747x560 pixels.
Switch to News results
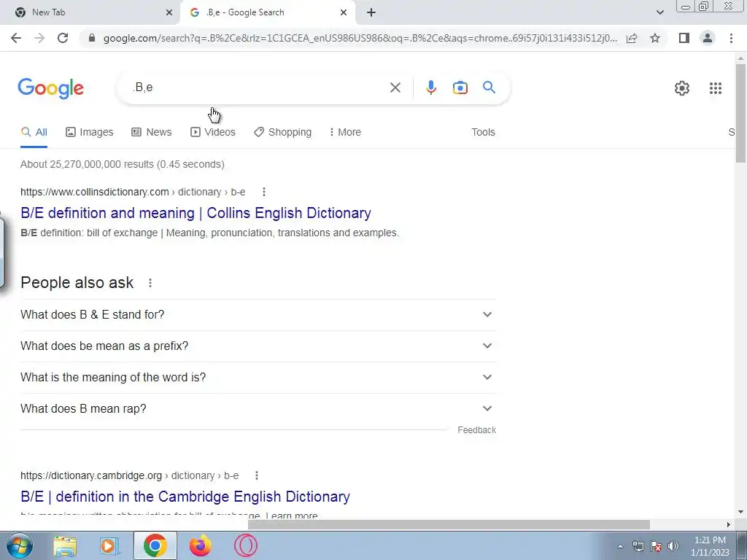coord(152,133)
